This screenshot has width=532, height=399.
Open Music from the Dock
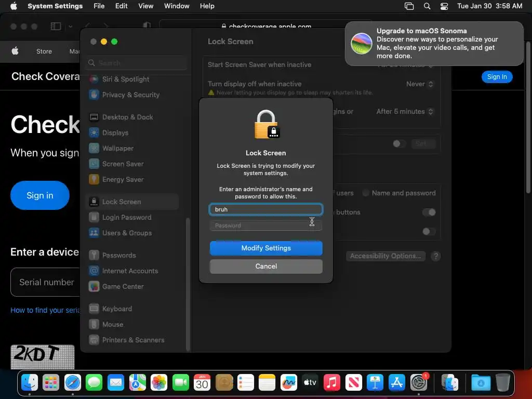click(332, 383)
